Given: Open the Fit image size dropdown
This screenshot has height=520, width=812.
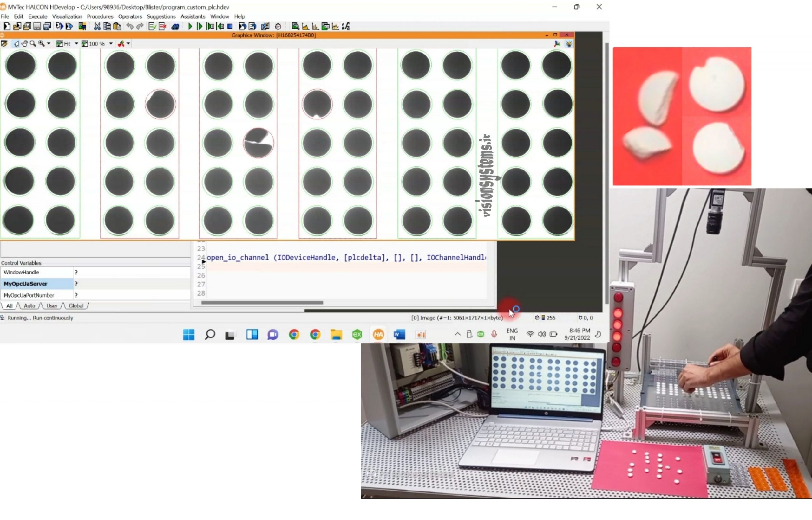Looking at the screenshot, I should point(76,43).
